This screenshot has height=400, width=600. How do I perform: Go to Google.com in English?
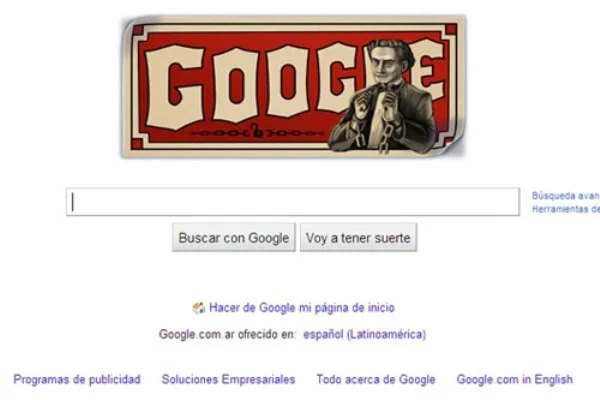[515, 379]
